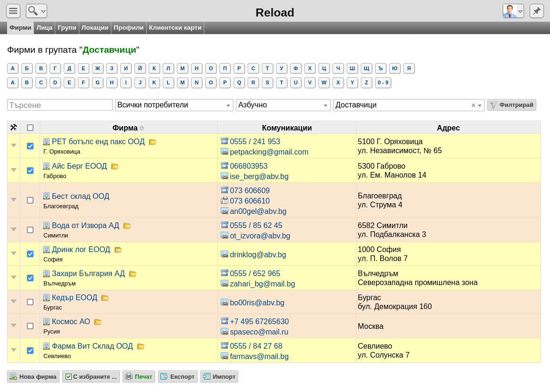Check the Бест склад ООД row checkbox
550x392 pixels.
30,200
